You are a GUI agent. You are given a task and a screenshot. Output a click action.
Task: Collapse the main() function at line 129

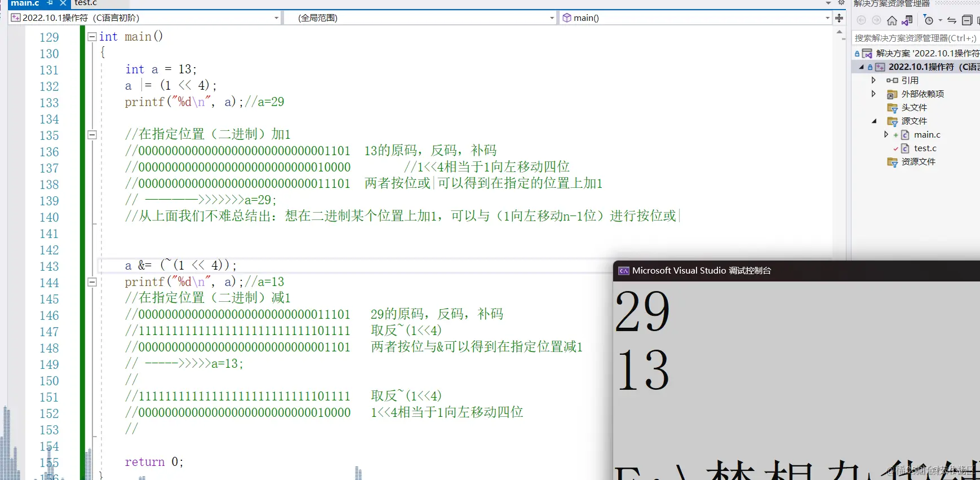[92, 37]
